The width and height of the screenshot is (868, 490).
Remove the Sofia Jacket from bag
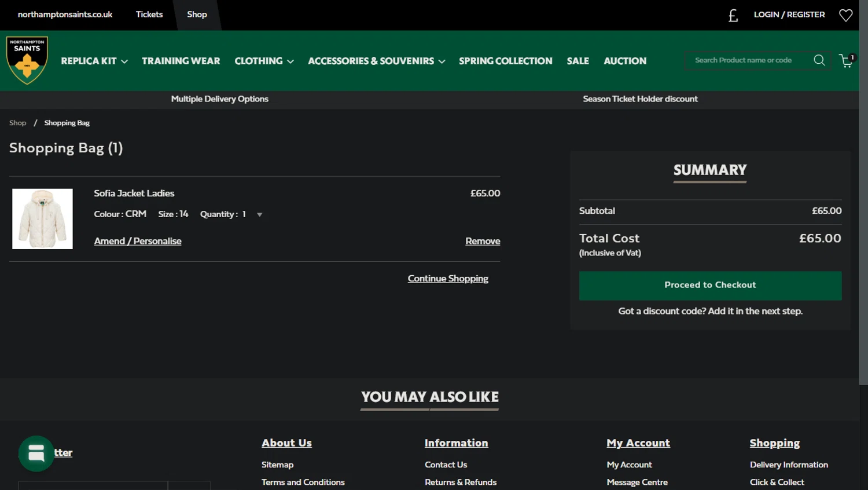483,241
